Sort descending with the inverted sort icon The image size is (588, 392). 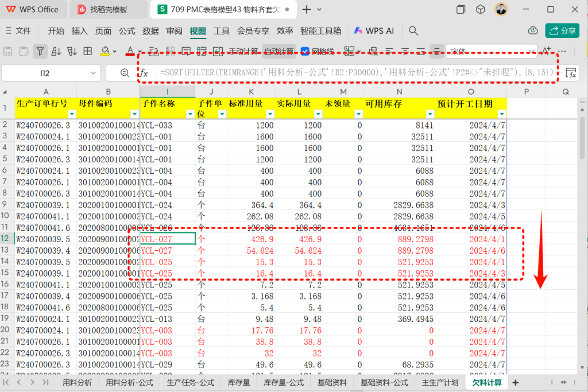[x=72, y=51]
